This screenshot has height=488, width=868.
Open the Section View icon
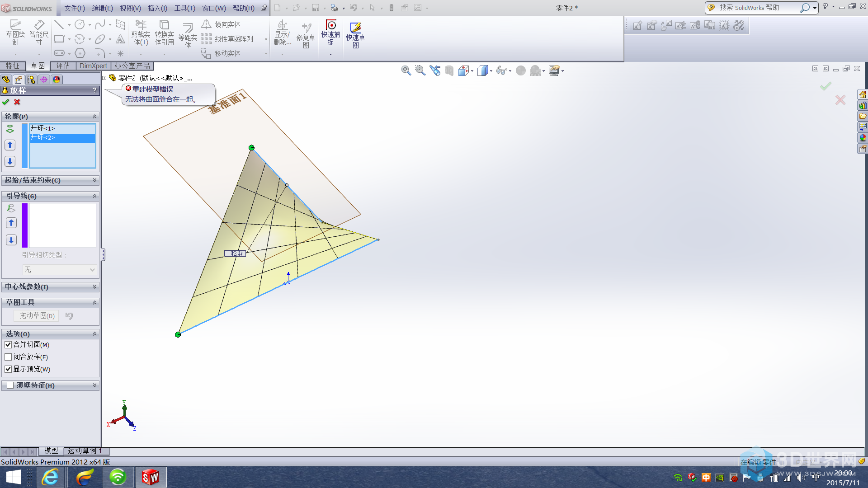point(449,70)
